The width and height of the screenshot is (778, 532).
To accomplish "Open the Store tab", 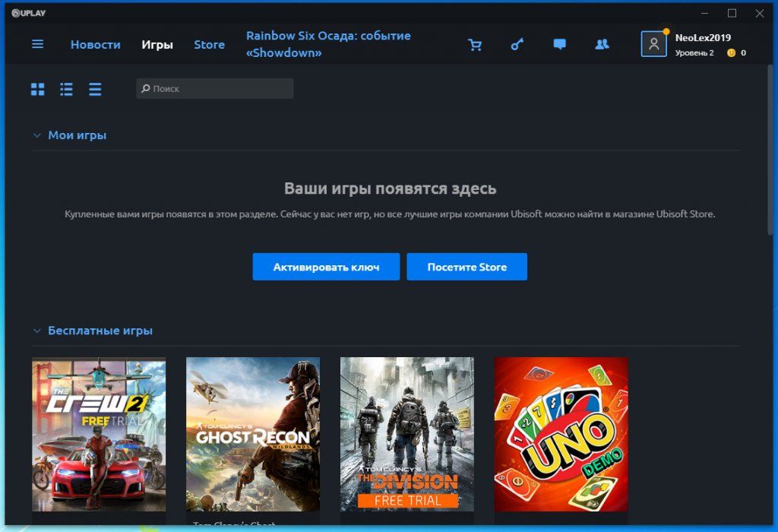I will pyautogui.click(x=210, y=45).
